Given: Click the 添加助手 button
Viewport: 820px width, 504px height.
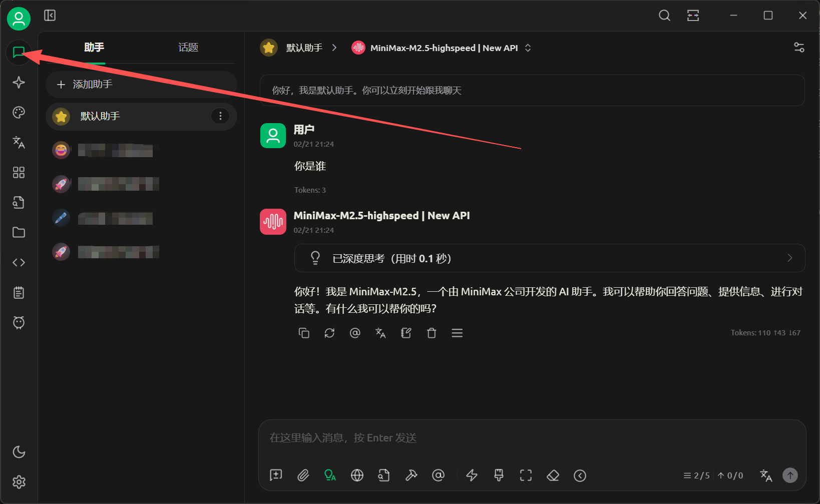Looking at the screenshot, I should (x=141, y=84).
